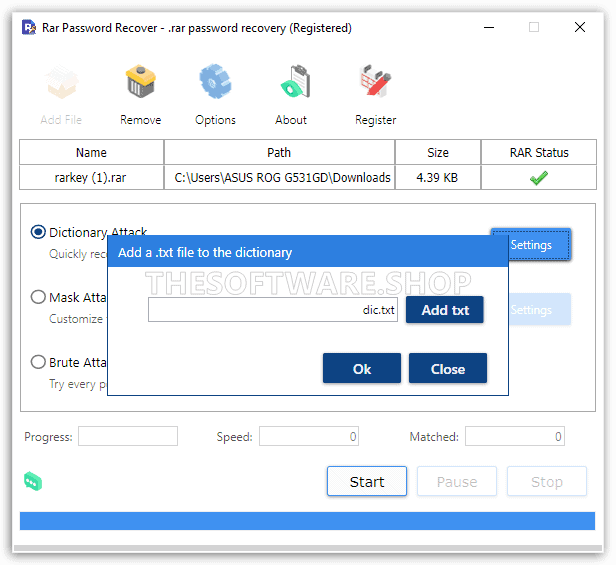616x565 pixels.
Task: Click the Path column header
Action: (279, 153)
